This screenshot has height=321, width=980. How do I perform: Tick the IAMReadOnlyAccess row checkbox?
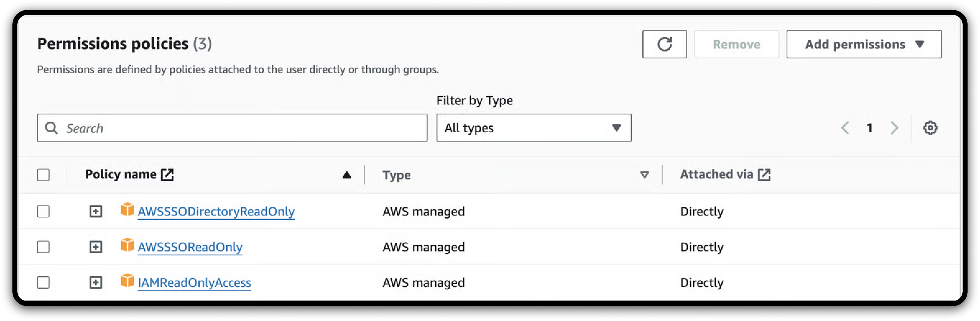click(x=43, y=283)
